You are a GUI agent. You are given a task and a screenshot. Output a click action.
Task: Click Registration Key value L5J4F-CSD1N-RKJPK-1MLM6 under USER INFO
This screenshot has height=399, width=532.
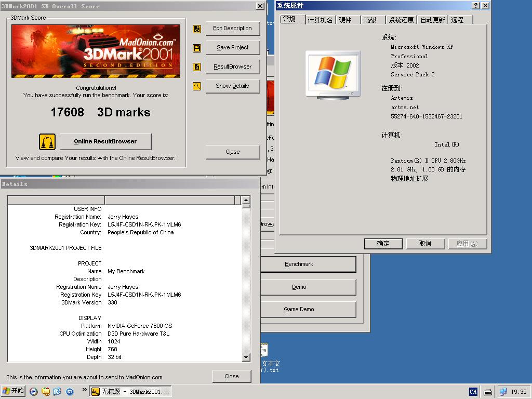144,224
